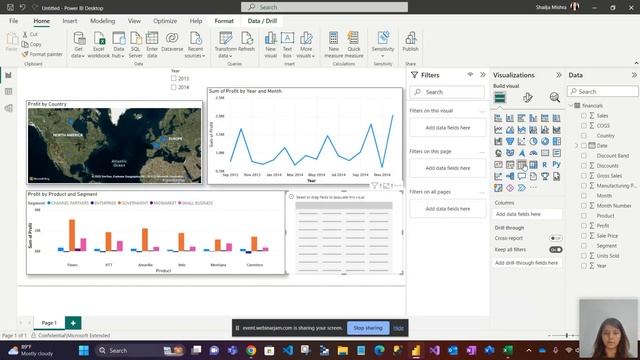Choose the Line chart visual icon
This screenshot has height=360, width=640.
click(498, 130)
